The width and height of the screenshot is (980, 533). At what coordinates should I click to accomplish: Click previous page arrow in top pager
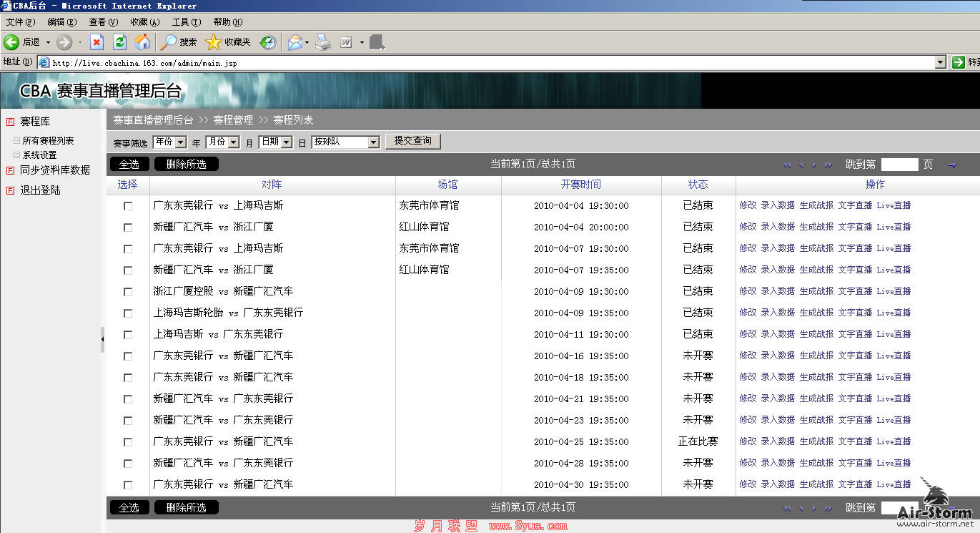(801, 165)
